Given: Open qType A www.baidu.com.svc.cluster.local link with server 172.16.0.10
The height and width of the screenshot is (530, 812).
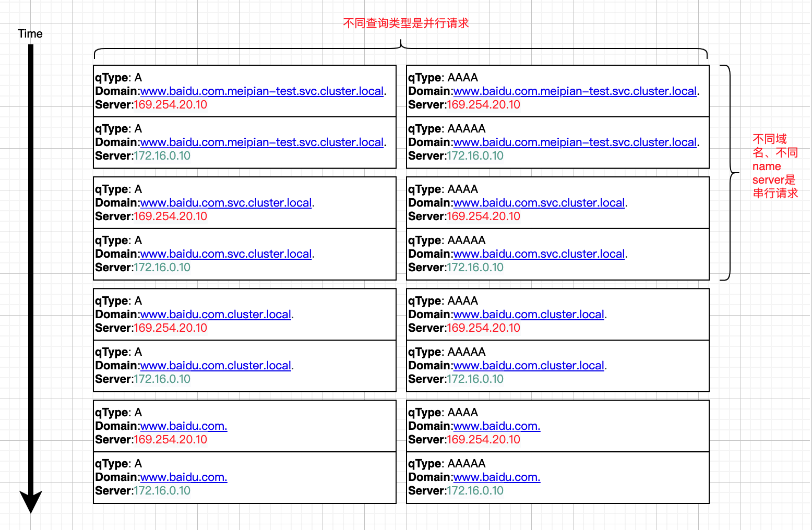Looking at the screenshot, I should [x=225, y=254].
